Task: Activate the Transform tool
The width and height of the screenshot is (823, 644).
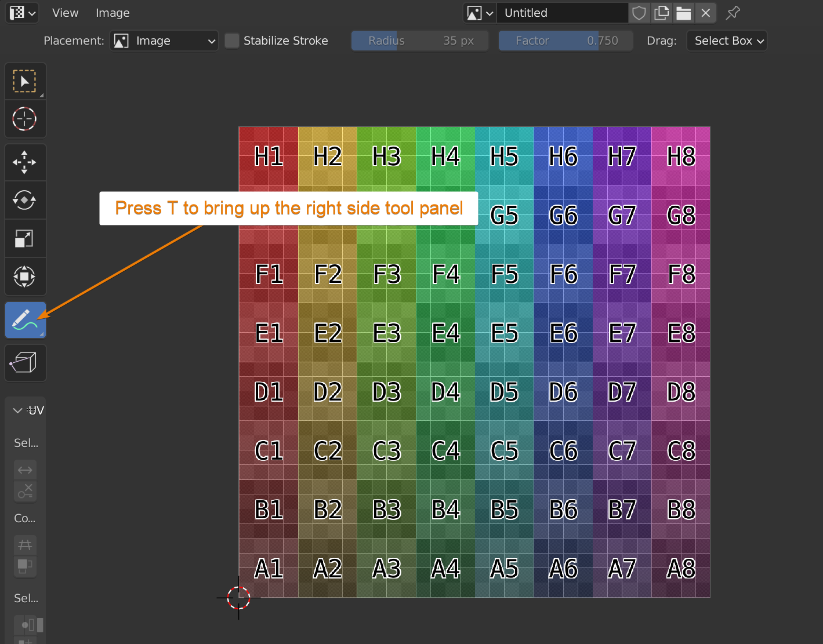Action: pos(24,276)
